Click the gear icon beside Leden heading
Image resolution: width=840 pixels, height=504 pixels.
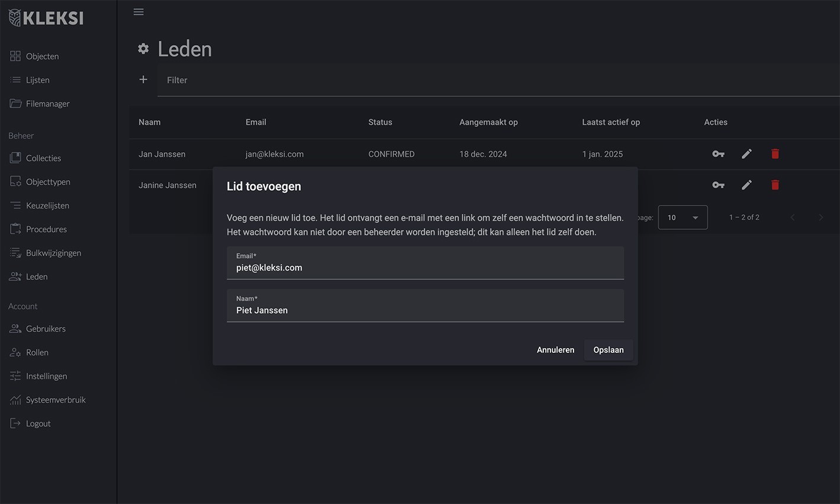click(x=143, y=49)
